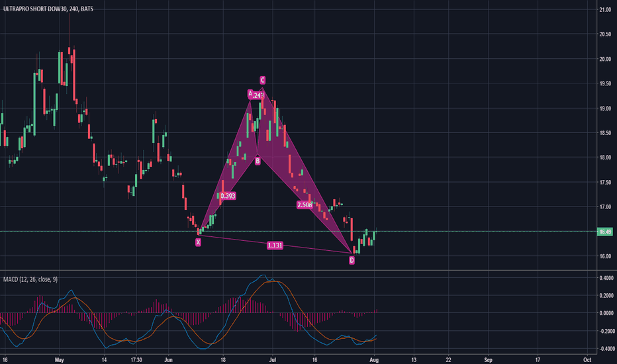Click the 18.00 price axis label
The image size is (617, 364).
coord(605,158)
